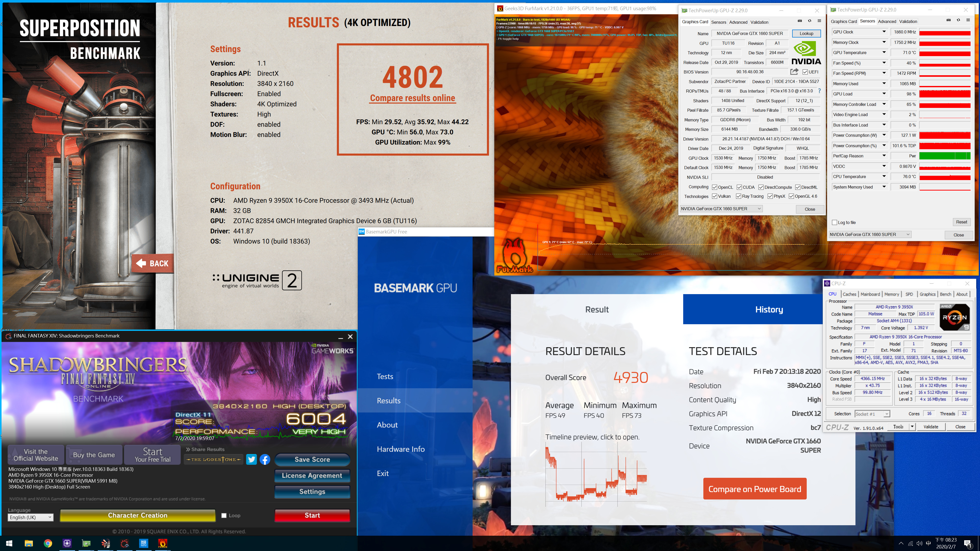Open GPU selector in GPU-Z Sensors window

pos(870,234)
